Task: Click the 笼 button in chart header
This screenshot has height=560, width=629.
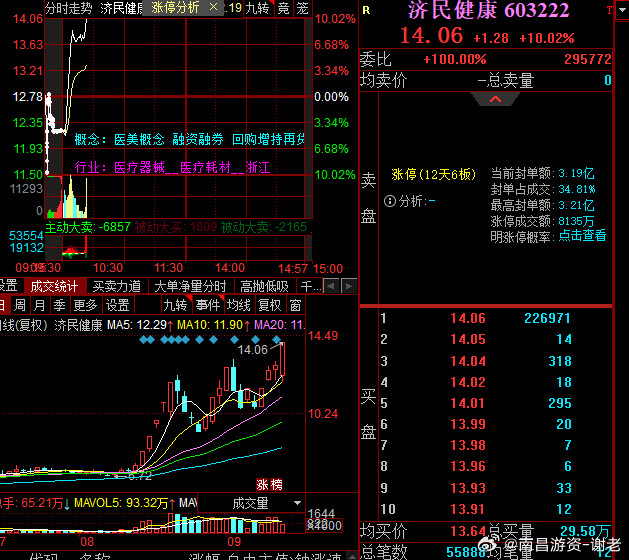Action: click(302, 8)
